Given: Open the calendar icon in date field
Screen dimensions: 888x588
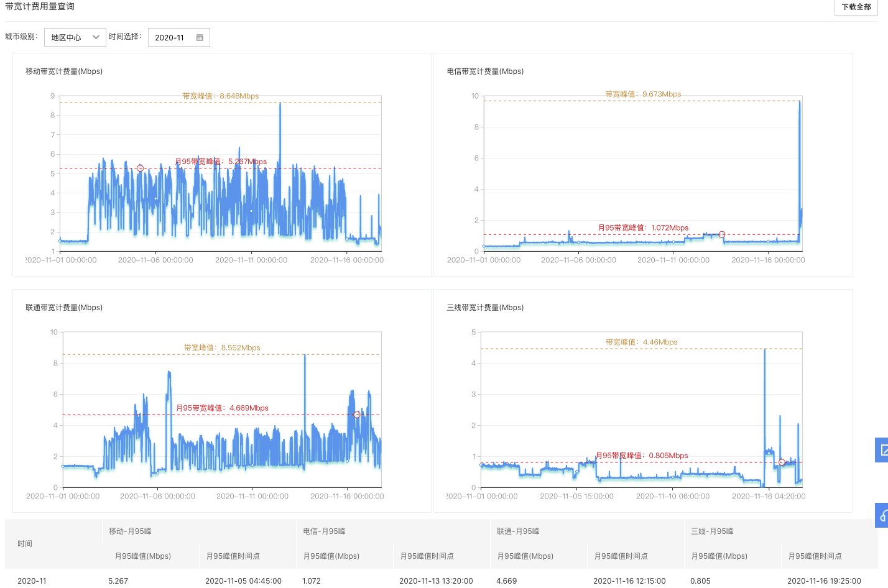Looking at the screenshot, I should 200,38.
